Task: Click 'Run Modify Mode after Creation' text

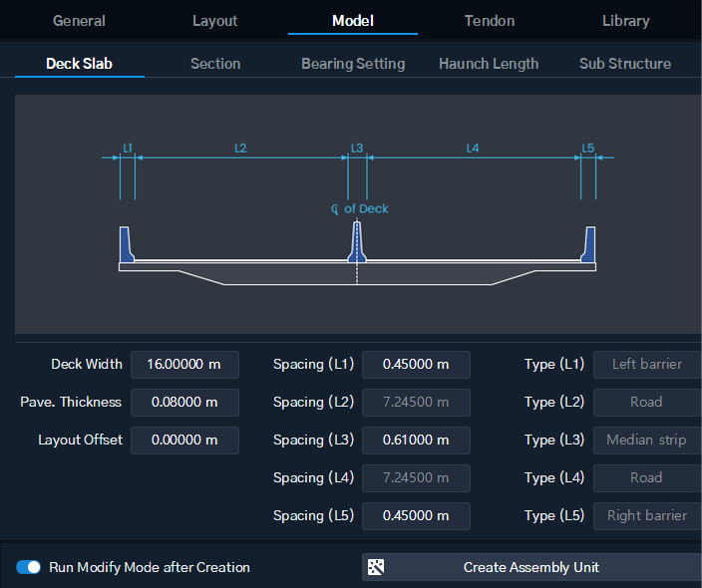Action: coord(150,567)
